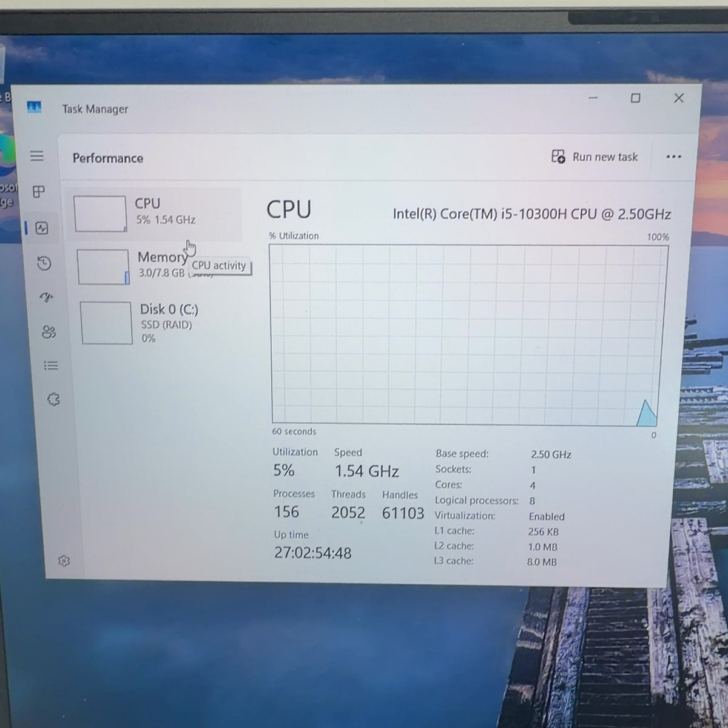The image size is (728, 728).
Task: Click the Disk 0 mini graph thumbnail
Action: coord(106,323)
